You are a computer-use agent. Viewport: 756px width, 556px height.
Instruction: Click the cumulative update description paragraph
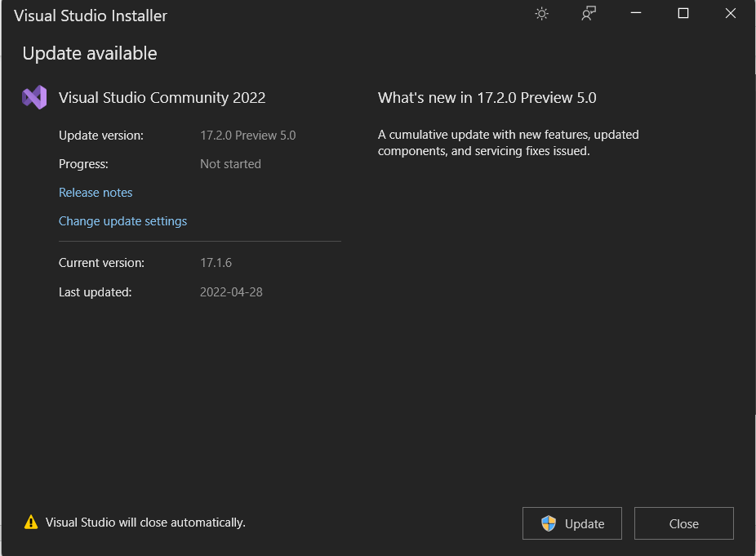[508, 143]
